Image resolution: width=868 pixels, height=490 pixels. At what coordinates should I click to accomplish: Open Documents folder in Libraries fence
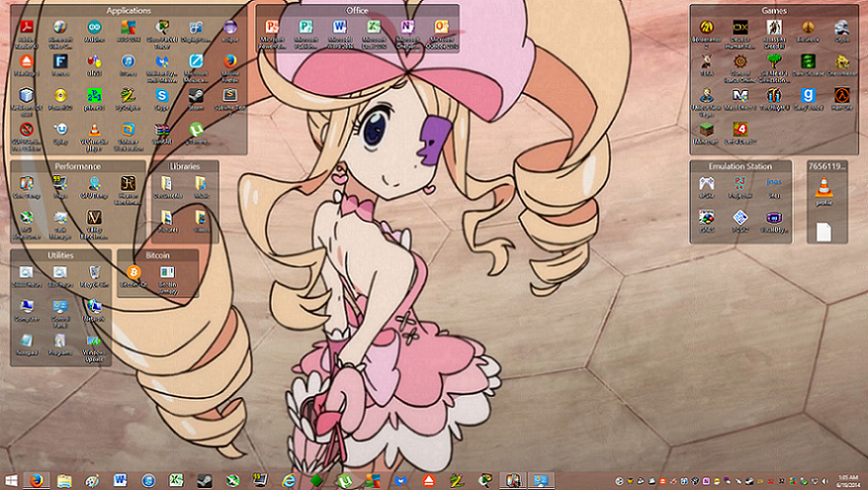point(167,183)
